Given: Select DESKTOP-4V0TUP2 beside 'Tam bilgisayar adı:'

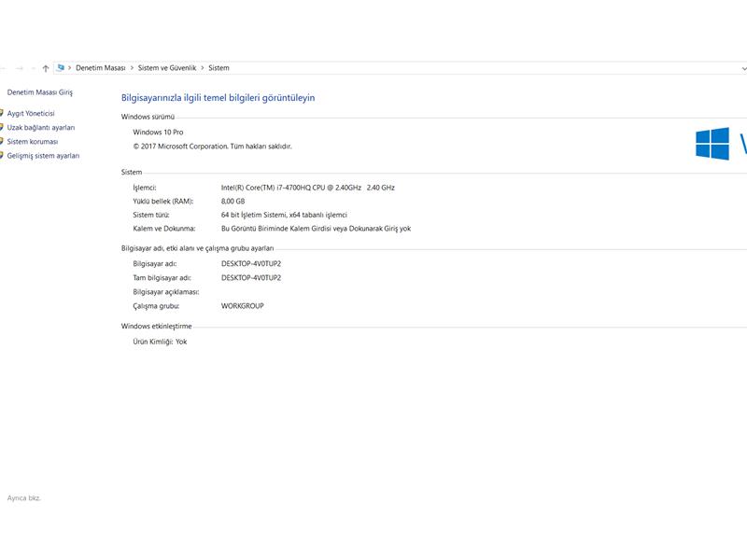Looking at the screenshot, I should click(x=251, y=277).
